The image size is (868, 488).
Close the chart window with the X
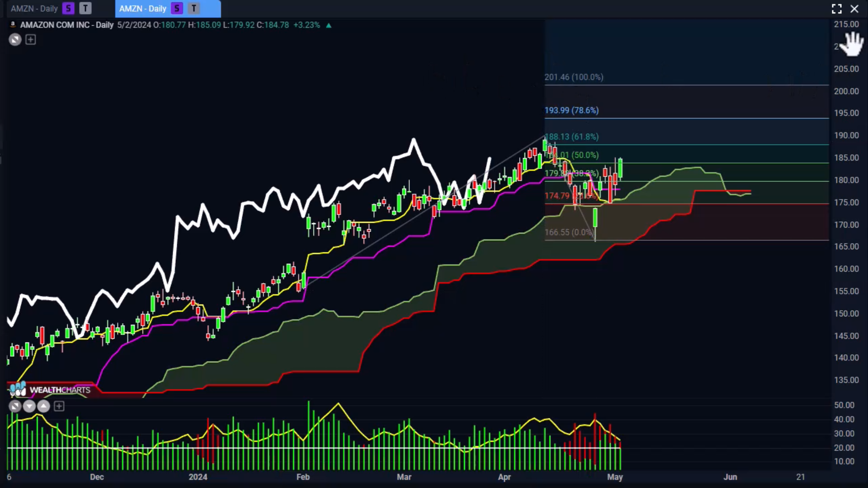[854, 9]
